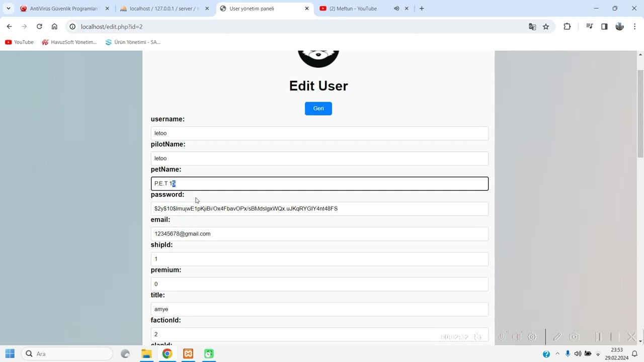The width and height of the screenshot is (644, 362).
Task: Focus the password hash field
Action: 319,209
